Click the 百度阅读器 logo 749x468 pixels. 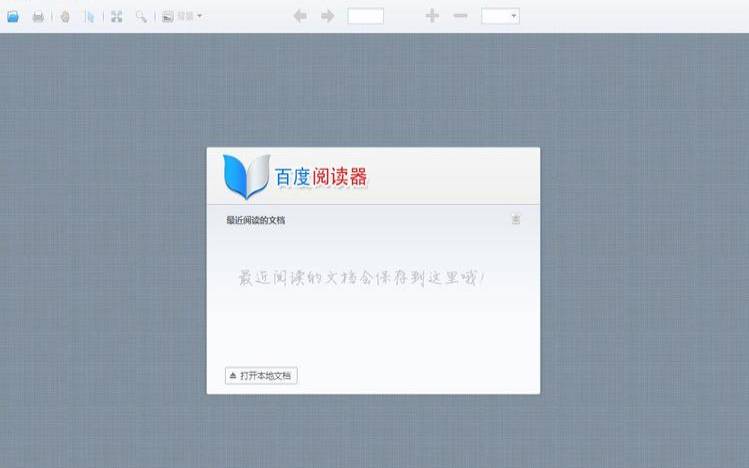[295, 176]
